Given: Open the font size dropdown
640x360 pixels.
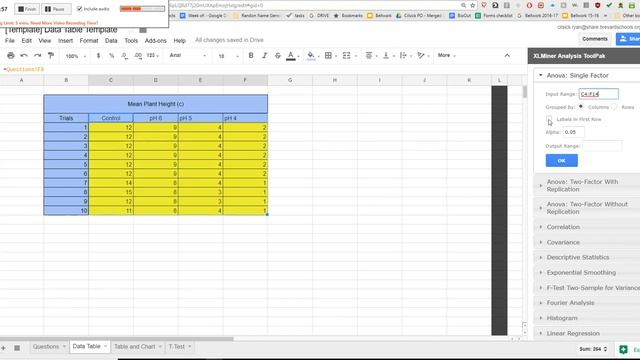Looking at the screenshot, I should coord(228,56).
